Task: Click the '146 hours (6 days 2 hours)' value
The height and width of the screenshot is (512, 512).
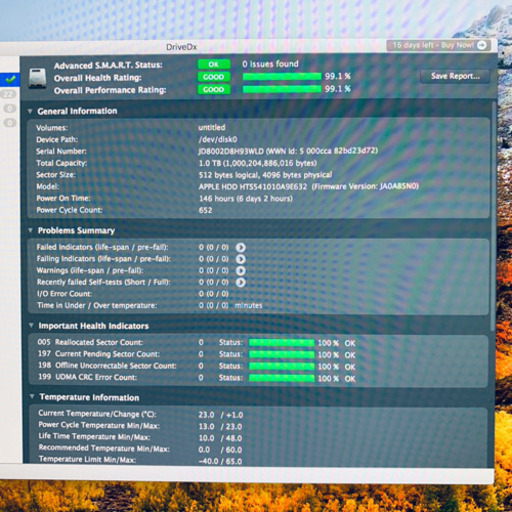Action: point(246,199)
